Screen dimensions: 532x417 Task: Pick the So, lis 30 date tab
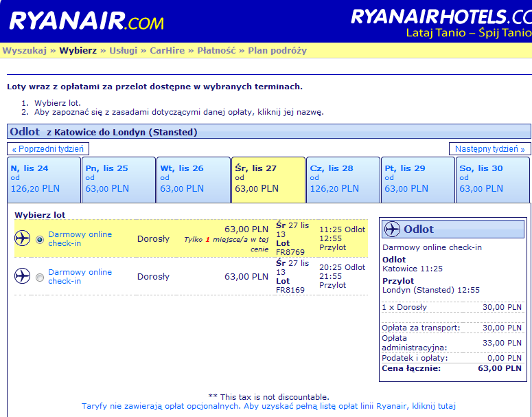(493, 179)
